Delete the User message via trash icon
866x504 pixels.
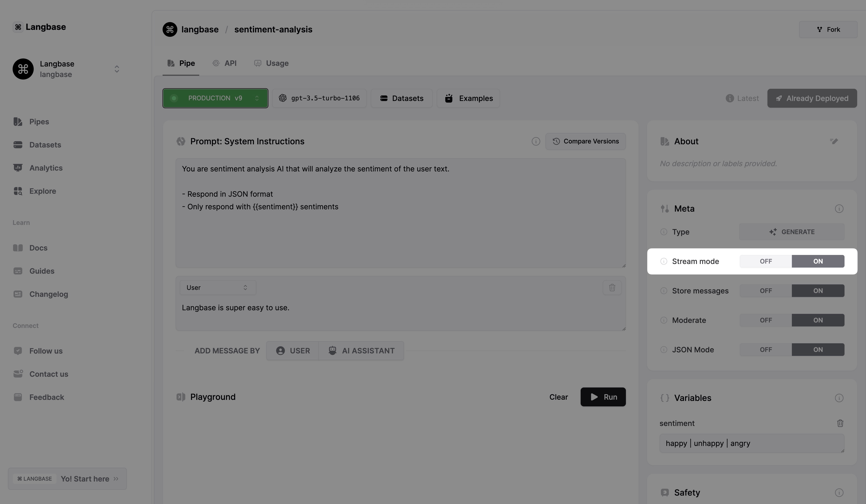[612, 288]
